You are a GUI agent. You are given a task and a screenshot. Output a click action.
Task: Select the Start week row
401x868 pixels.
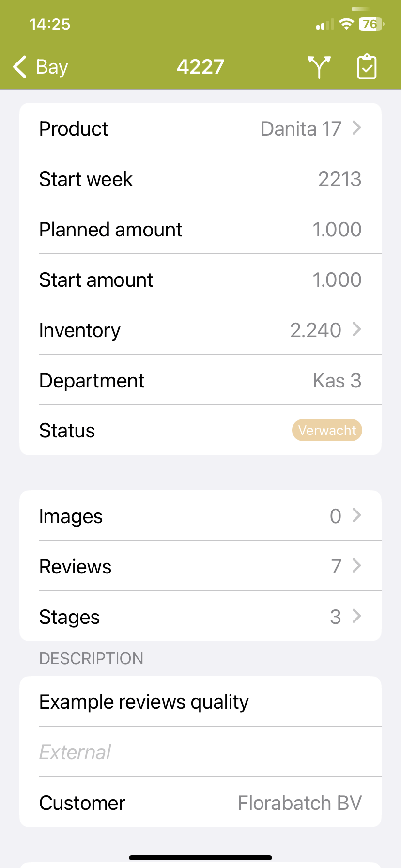[200, 179]
